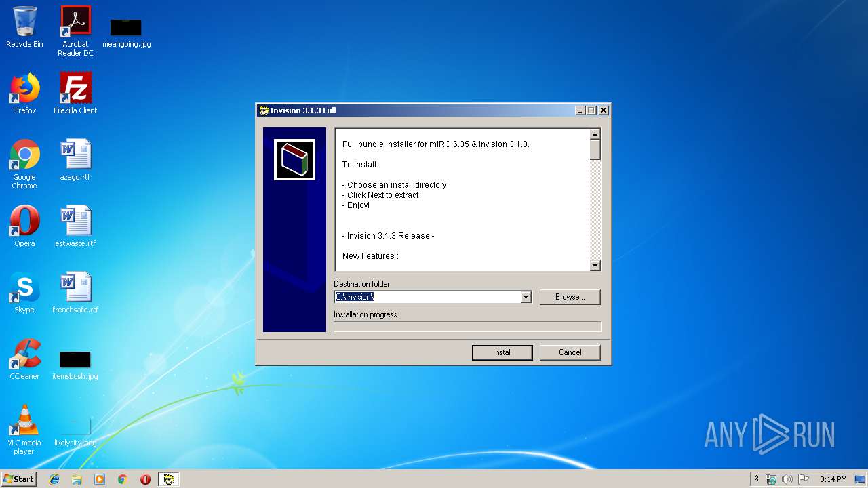This screenshot has width=868, height=488.
Task: Open Chrome from the taskbar
Action: (x=123, y=479)
